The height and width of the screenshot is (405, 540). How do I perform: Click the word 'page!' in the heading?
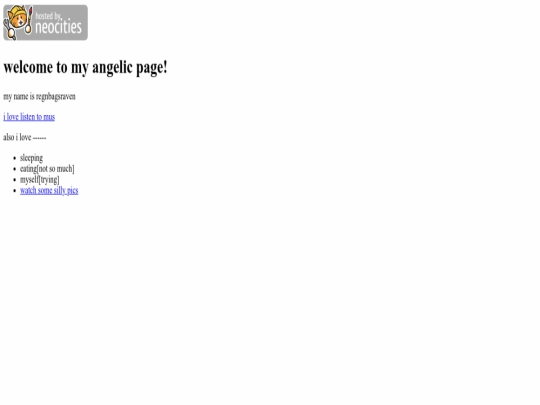152,68
